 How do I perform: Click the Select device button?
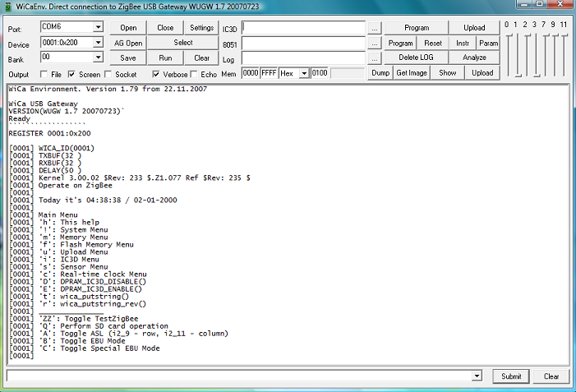[183, 43]
